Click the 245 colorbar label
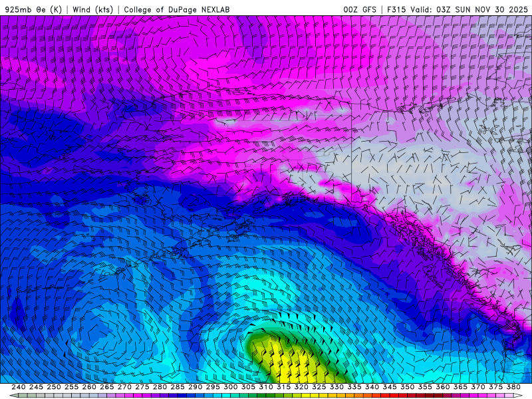The height and width of the screenshot is (399, 532). coord(36,387)
